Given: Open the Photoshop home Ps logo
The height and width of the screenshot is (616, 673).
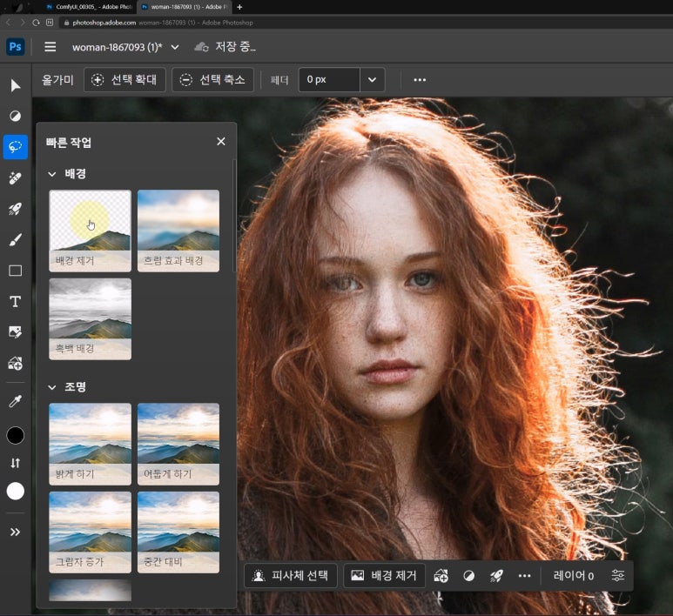Looking at the screenshot, I should click(16, 46).
